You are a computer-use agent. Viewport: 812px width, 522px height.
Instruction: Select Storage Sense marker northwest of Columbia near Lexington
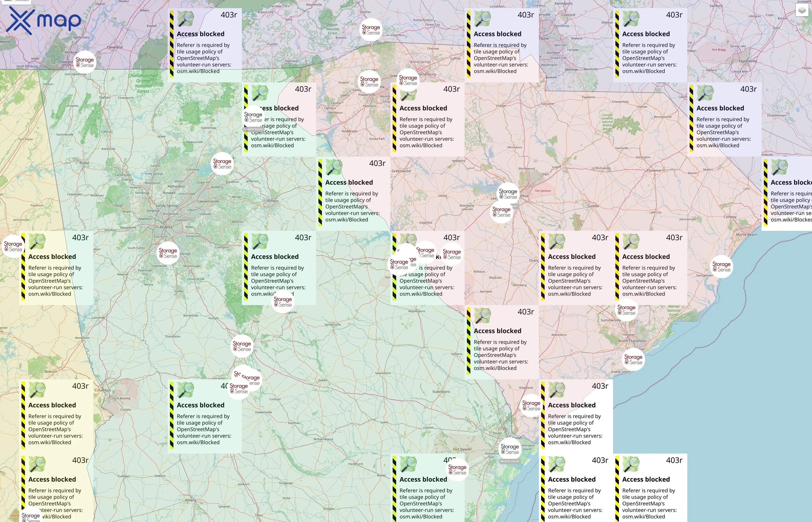pos(508,194)
